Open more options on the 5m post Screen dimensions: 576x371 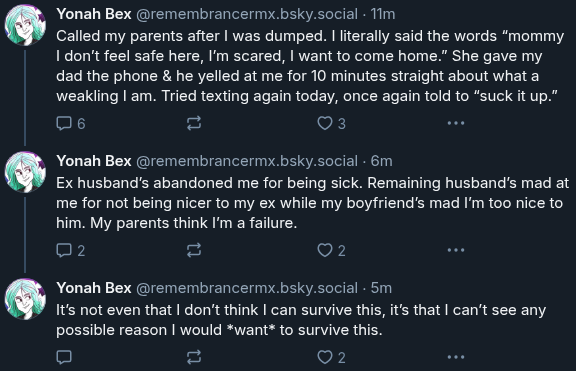pyautogui.click(x=456, y=357)
